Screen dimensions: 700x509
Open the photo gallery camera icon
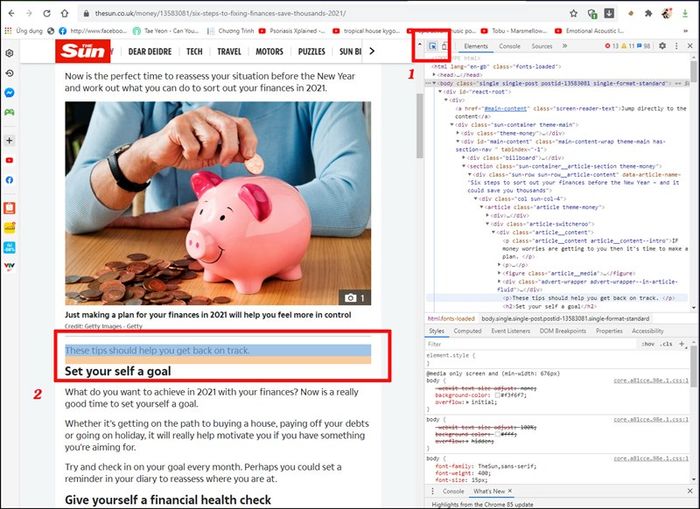pyautogui.click(x=355, y=297)
